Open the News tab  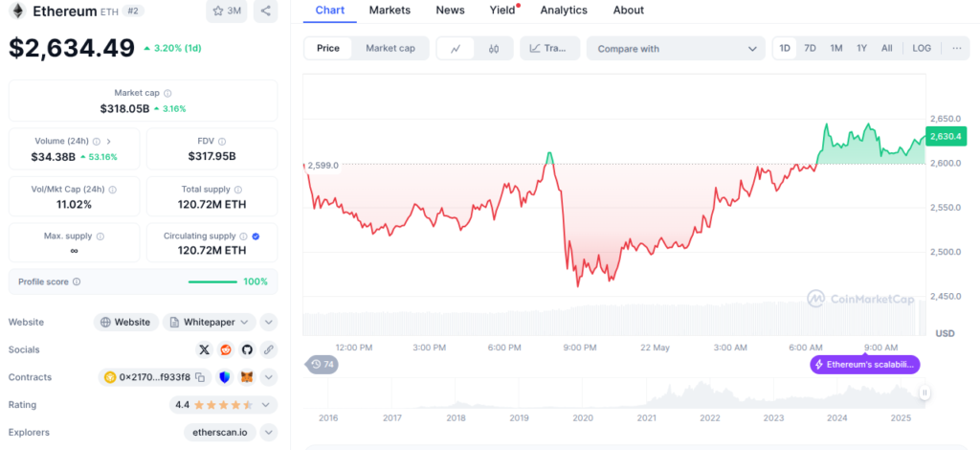coord(450,10)
